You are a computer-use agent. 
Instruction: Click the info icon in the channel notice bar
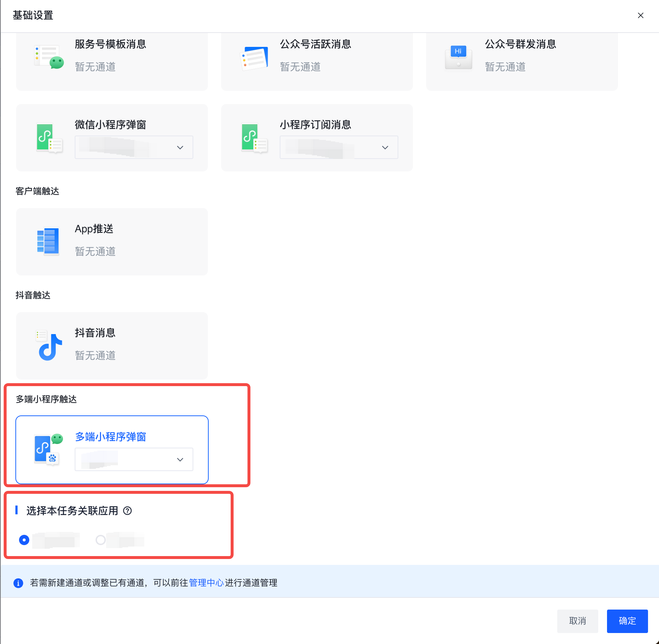click(18, 583)
